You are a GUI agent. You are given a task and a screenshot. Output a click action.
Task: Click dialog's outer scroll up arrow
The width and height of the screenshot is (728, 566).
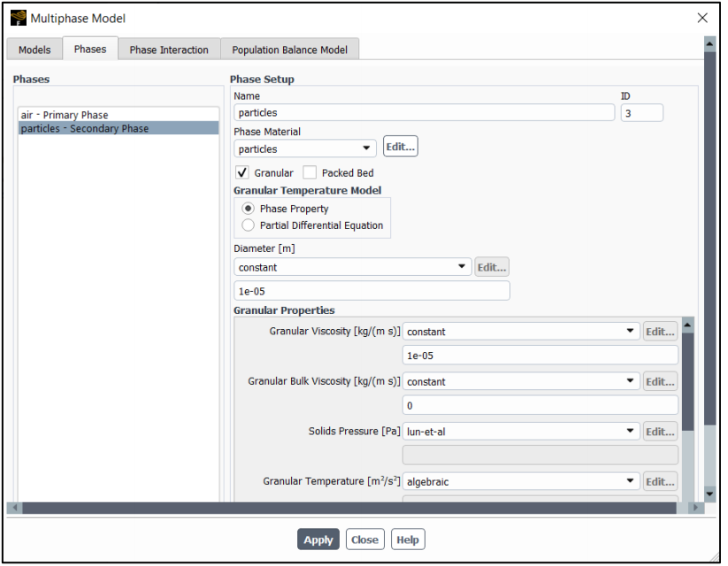click(x=709, y=44)
